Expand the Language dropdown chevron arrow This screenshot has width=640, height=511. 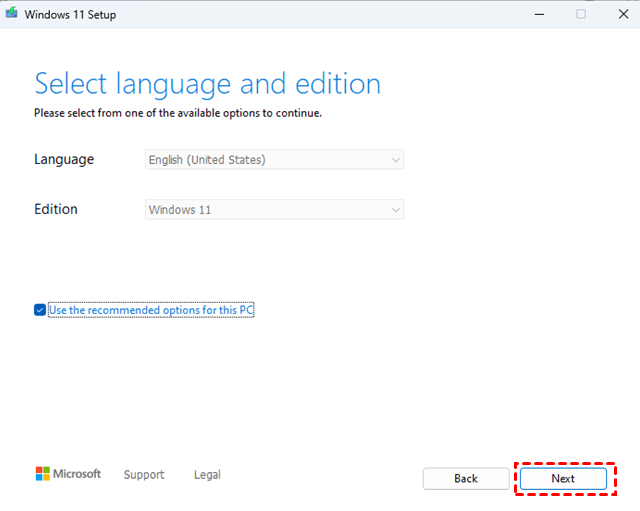tap(396, 159)
